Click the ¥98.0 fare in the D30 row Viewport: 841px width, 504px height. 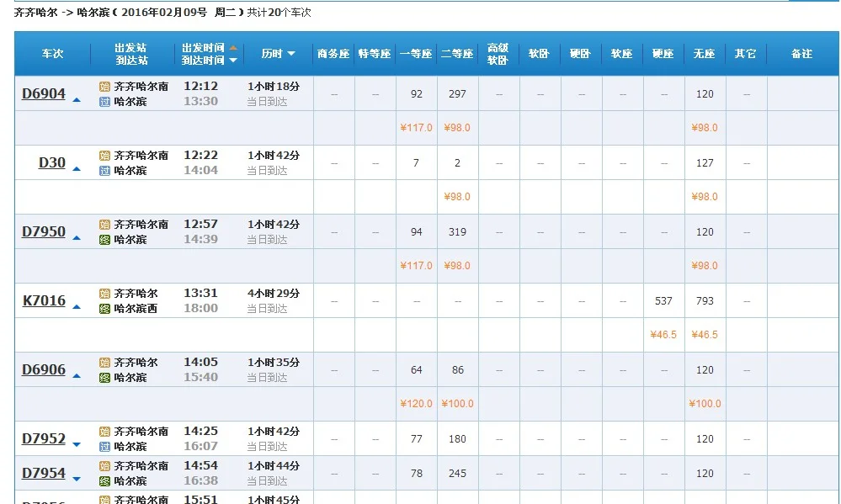457,196
